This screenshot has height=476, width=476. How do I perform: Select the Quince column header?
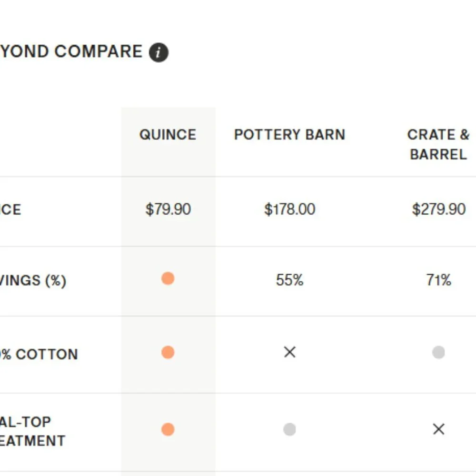point(168,135)
